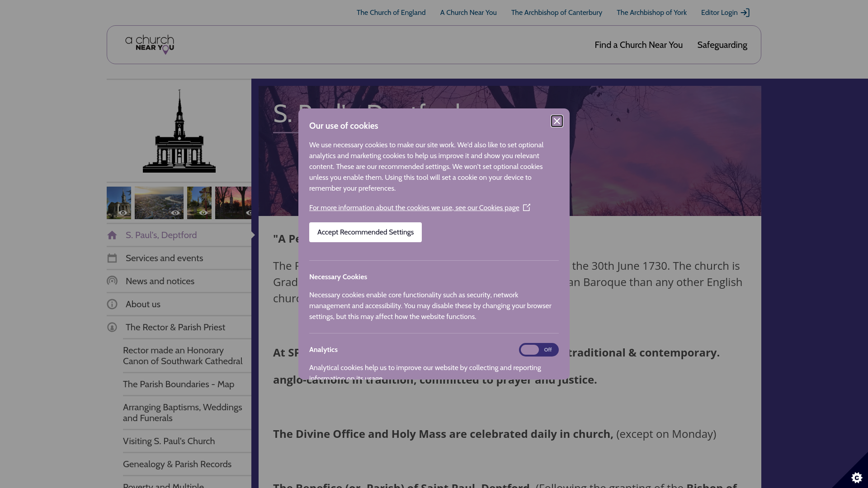Click the external link icon beside Cookies page

(527, 207)
